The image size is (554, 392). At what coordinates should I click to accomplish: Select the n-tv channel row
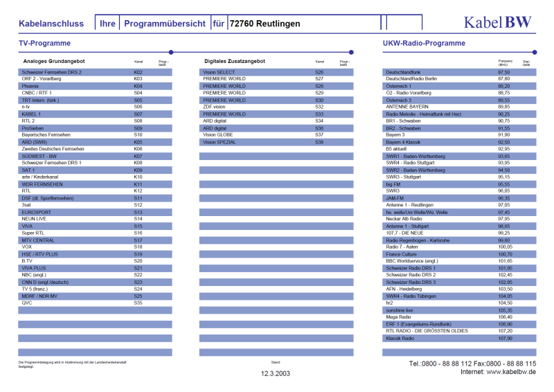(95, 107)
